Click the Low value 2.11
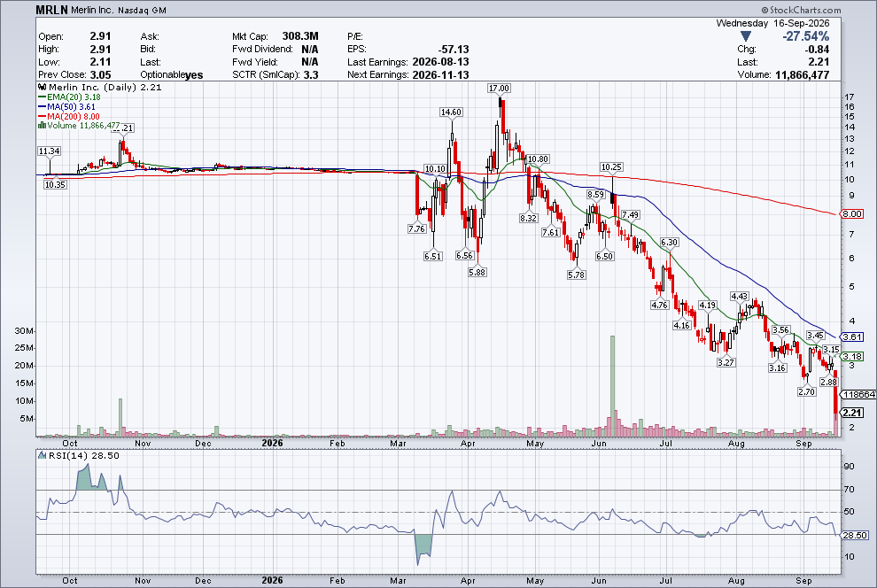This screenshot has height=588, width=877. (100, 62)
